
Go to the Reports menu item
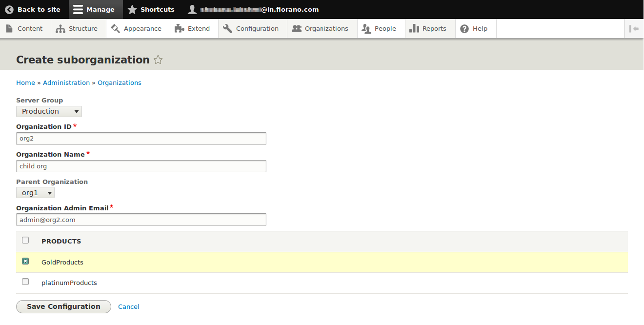[428, 29]
